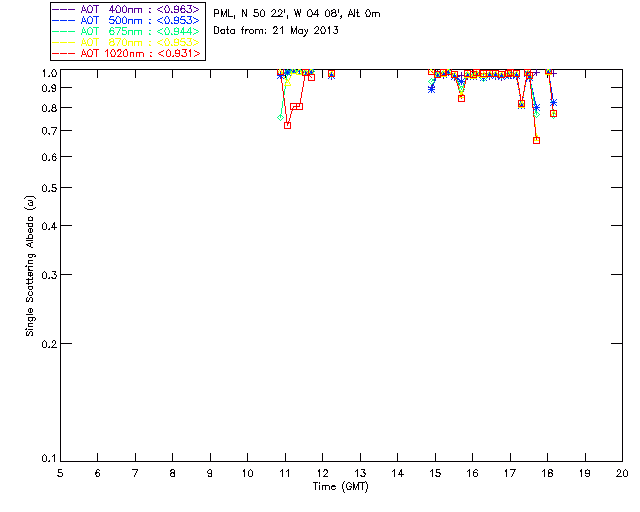
Task: Click the red square marker near 15.7 hours
Action: coord(461,98)
